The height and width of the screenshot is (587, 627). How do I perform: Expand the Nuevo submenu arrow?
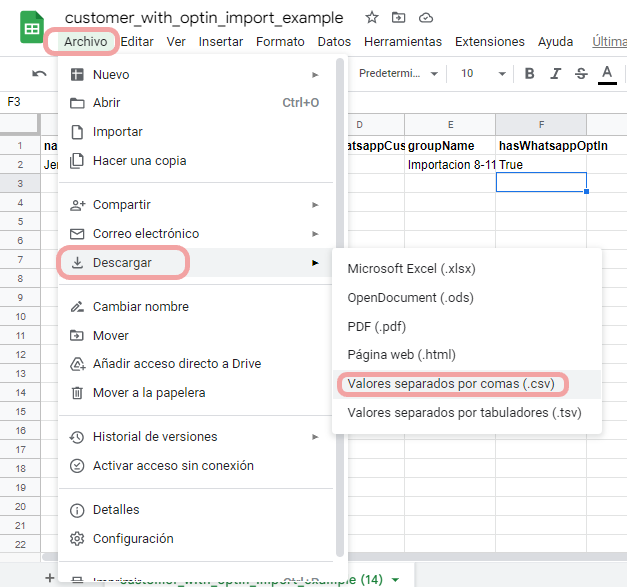coord(315,75)
